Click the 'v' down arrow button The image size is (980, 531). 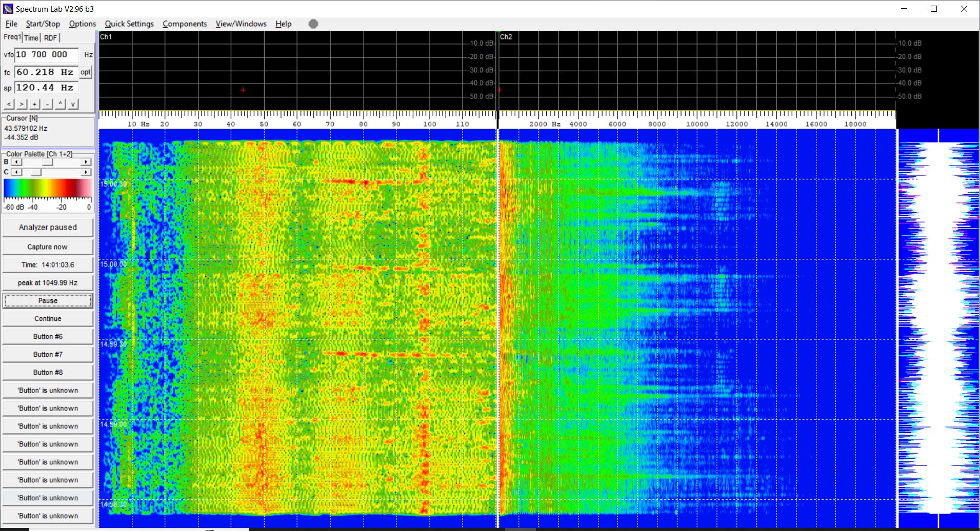pyautogui.click(x=73, y=104)
